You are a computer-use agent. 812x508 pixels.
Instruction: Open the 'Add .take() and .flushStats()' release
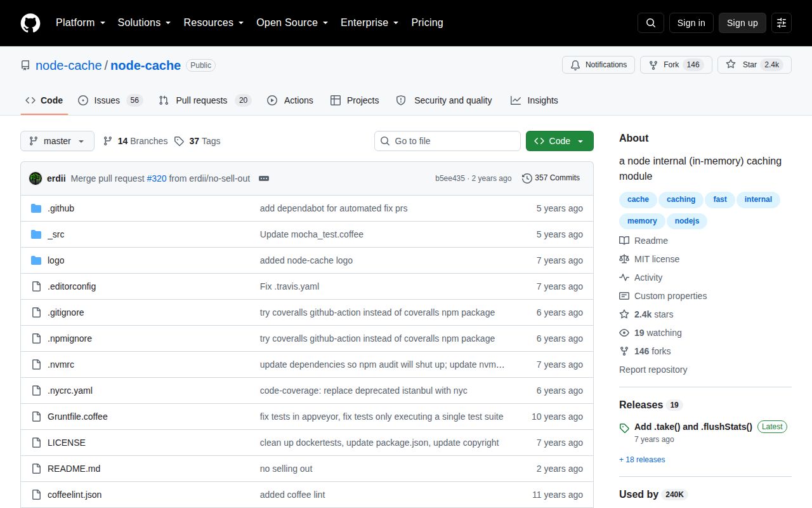click(693, 427)
